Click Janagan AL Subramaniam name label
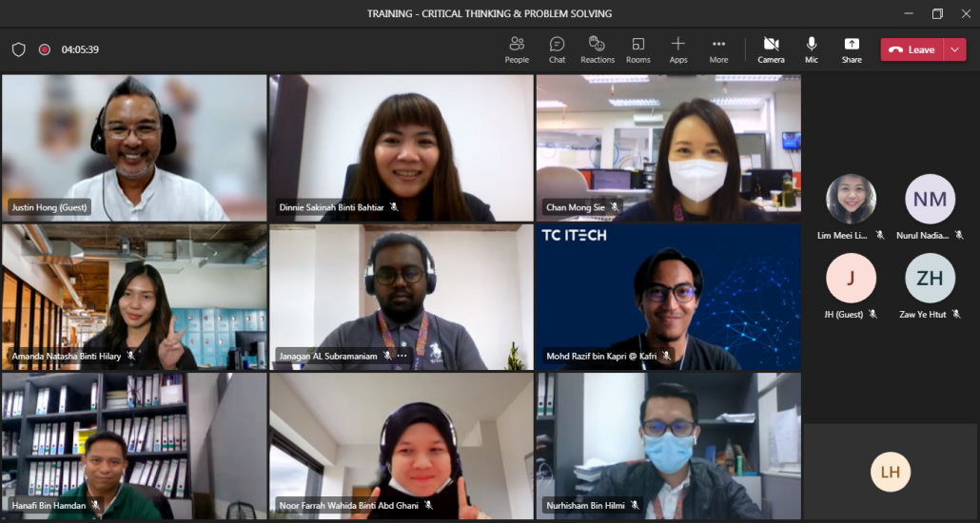The image size is (980, 523). pos(329,357)
